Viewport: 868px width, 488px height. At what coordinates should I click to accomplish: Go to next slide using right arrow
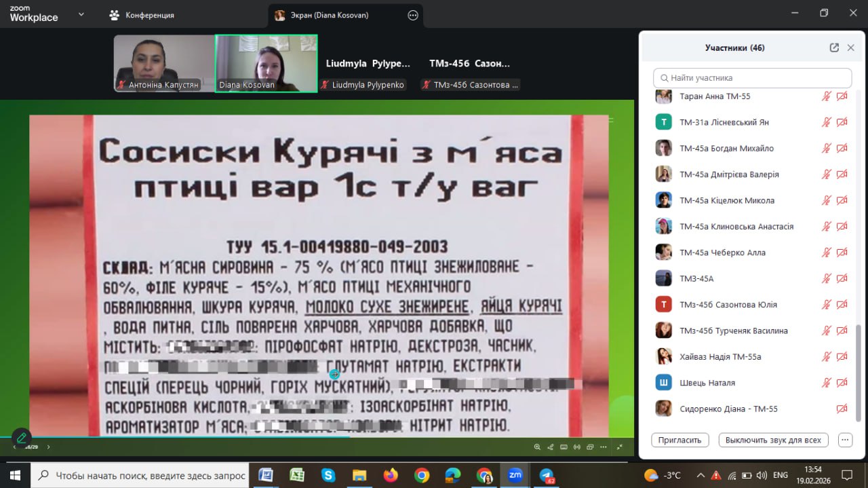click(48, 447)
